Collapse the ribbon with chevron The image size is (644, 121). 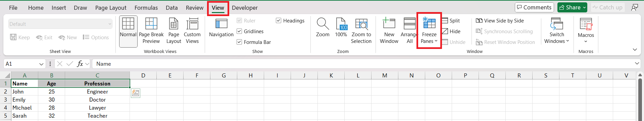coord(635,50)
